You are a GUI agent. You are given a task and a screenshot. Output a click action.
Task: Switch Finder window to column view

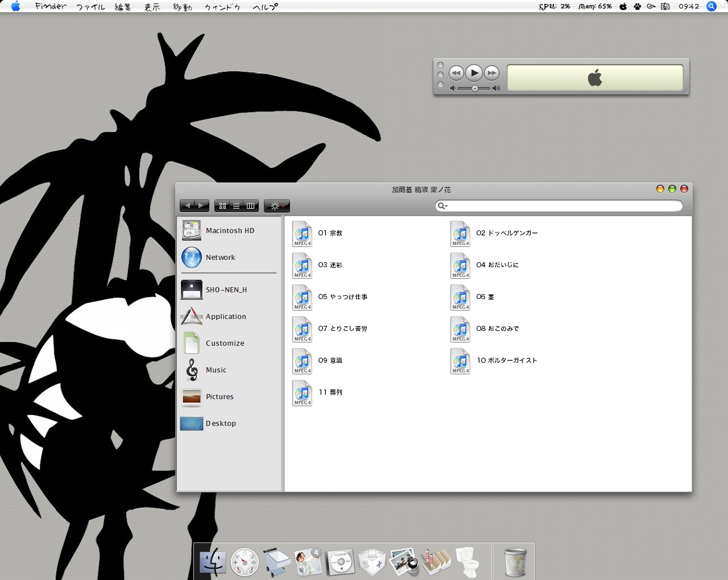point(251,206)
